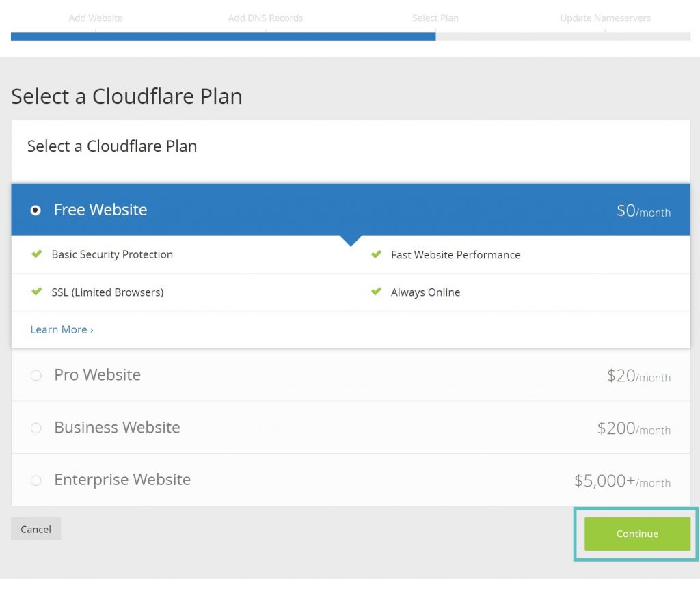Click the setup progress bar
Viewport: 700px width, 589px height.
pos(351,37)
